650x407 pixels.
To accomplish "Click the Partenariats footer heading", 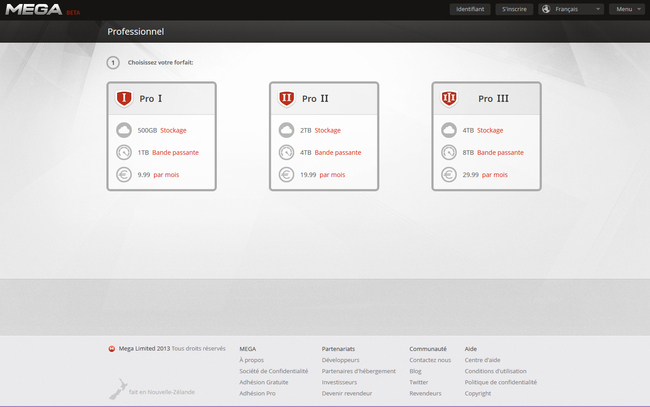I will pos(338,349).
